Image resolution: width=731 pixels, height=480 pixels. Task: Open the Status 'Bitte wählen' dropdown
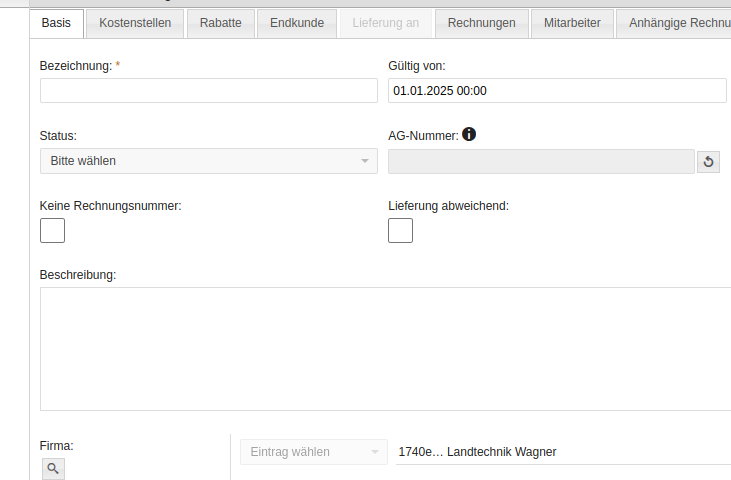(208, 161)
